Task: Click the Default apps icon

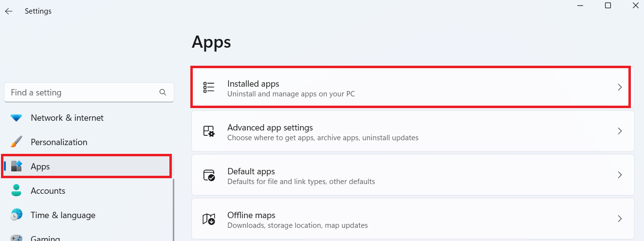Action: pyautogui.click(x=209, y=175)
